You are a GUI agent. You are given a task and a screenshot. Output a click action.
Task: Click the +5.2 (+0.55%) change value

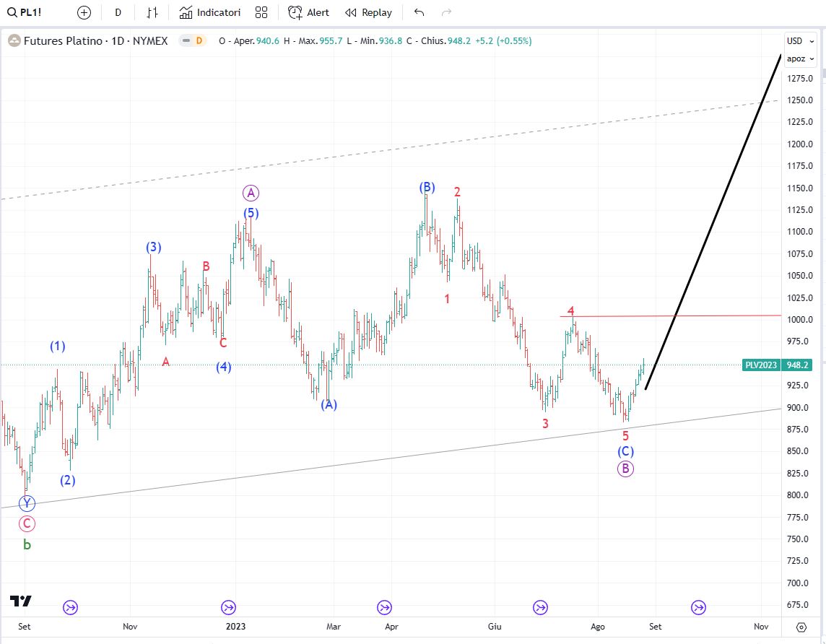point(503,40)
